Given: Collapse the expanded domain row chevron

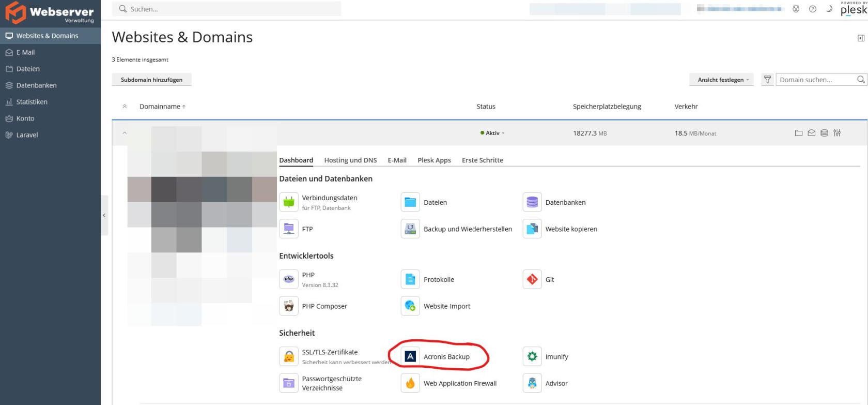Looking at the screenshot, I should pyautogui.click(x=125, y=133).
